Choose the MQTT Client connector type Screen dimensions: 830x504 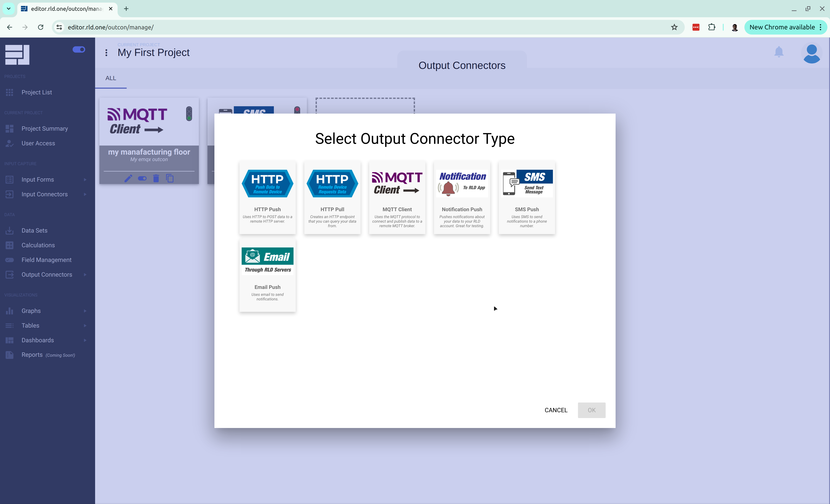[397, 198]
